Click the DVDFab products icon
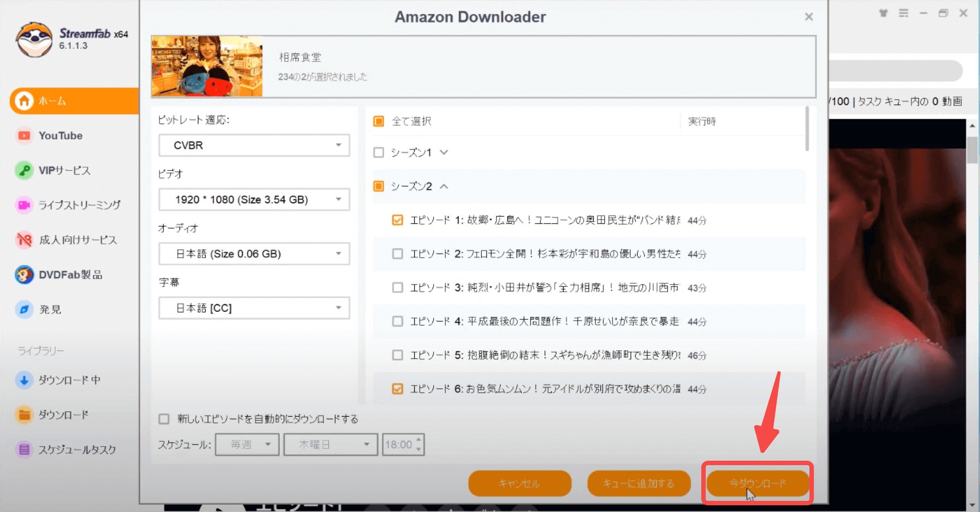This screenshot has height=512, width=980. (24, 274)
